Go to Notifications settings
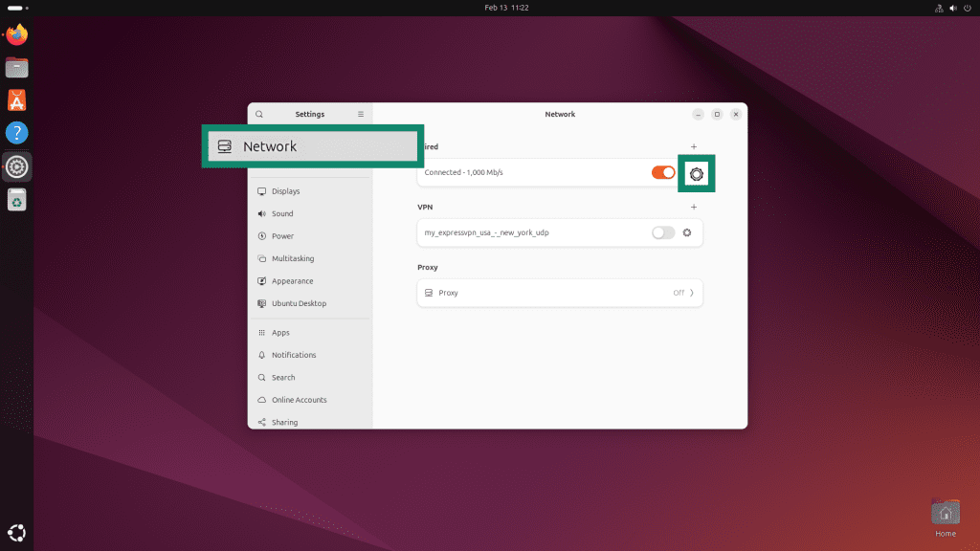The image size is (980, 551). (x=310, y=355)
